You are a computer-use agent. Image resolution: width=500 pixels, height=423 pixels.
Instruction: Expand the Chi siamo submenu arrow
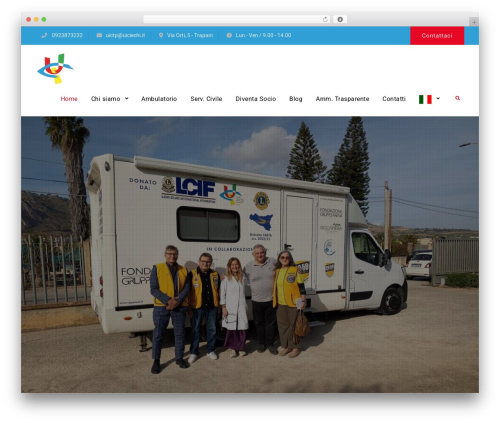tap(127, 99)
